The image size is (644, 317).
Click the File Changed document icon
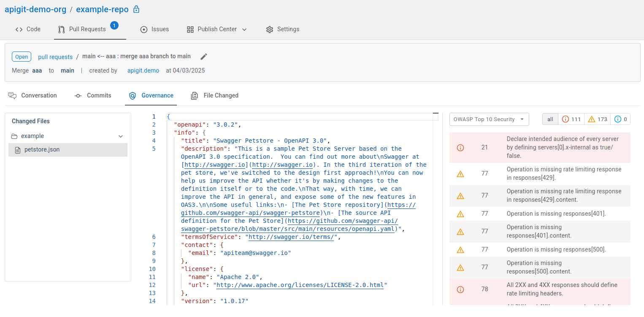pyautogui.click(x=195, y=96)
